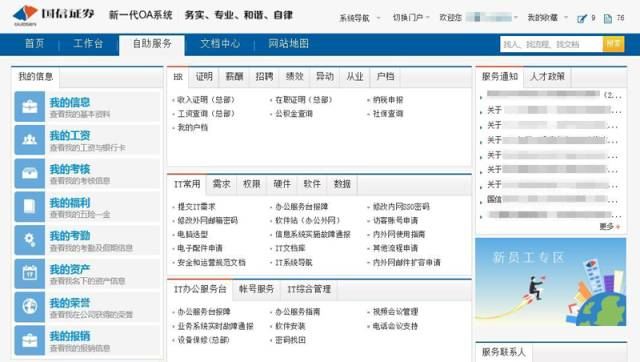
Task: Click the orange 搜索 button
Action: [x=613, y=44]
